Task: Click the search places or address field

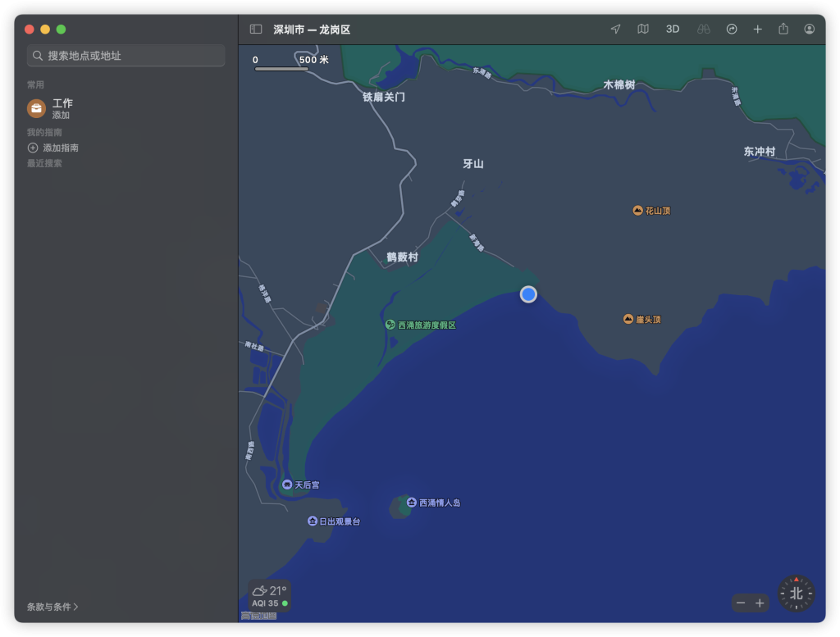Action: point(126,56)
